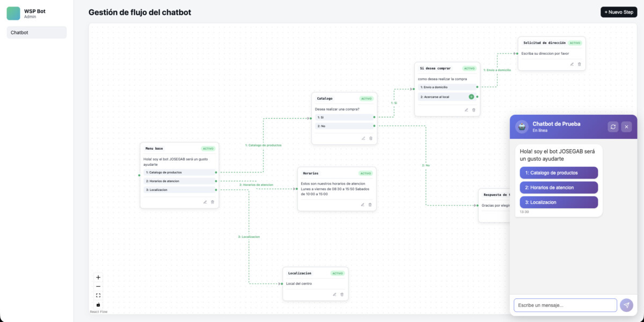
Task: Open the React Flow attribution link
Action: [98, 311]
